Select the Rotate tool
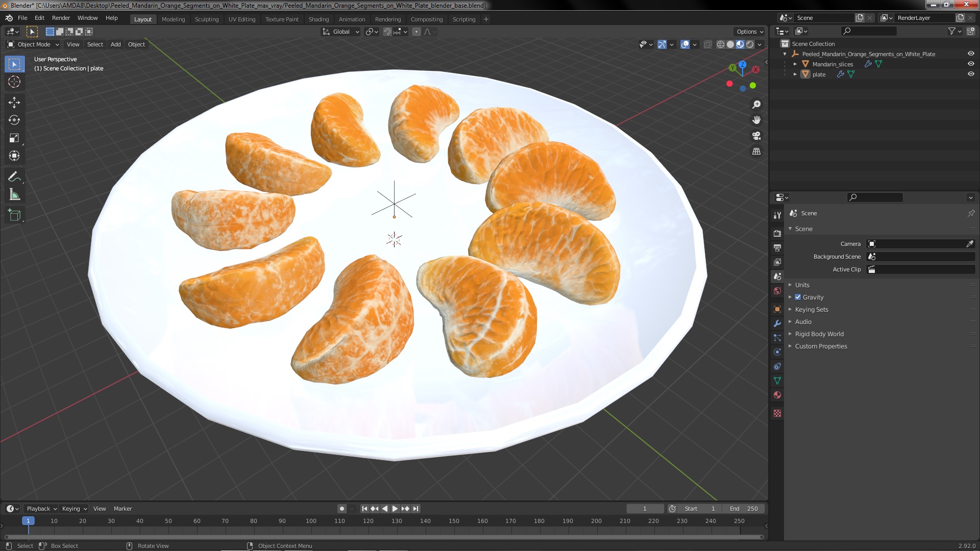Viewport: 980px width, 551px height. tap(14, 120)
